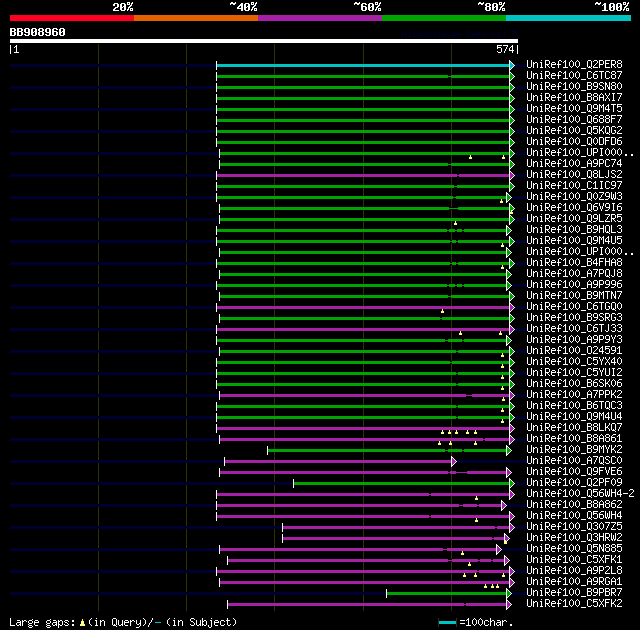Screen dimensions: 640x630
Task: Click the cyan alignment bar for UniRef100_Q2PER8
Action: click(363, 65)
